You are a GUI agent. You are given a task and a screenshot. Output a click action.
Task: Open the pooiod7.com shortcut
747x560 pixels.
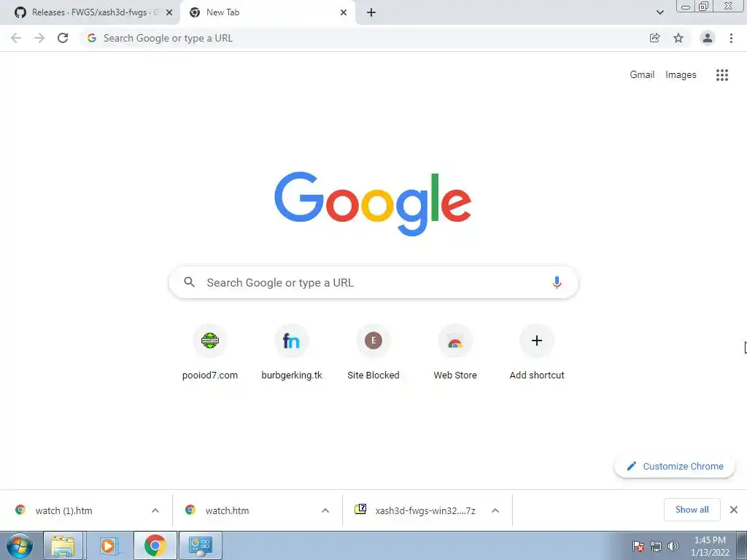coord(210,352)
